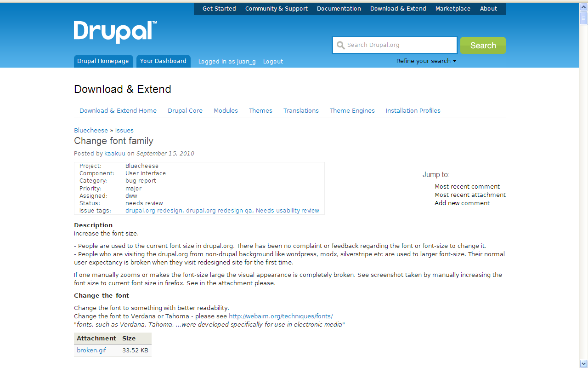Follow the Issues breadcrumb link

124,131
